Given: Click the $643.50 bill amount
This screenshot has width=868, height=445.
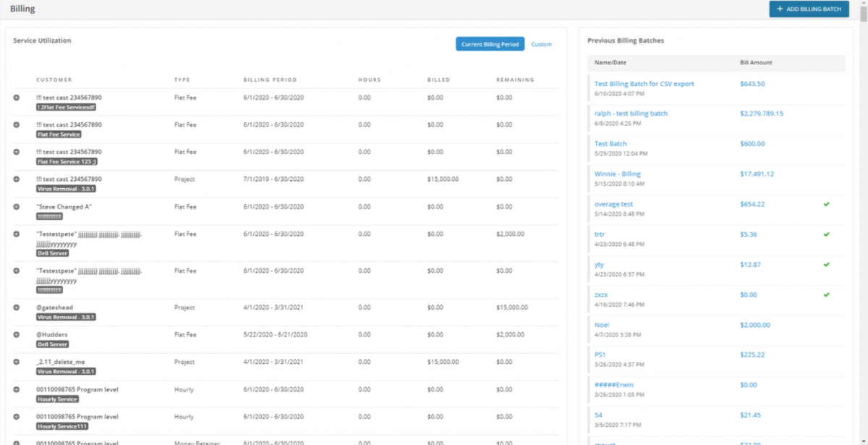Looking at the screenshot, I should click(x=752, y=84).
